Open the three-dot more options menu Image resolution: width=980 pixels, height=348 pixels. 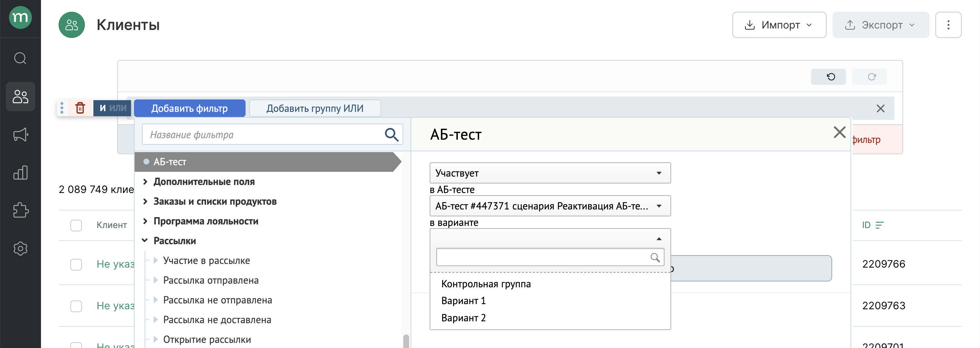[948, 25]
